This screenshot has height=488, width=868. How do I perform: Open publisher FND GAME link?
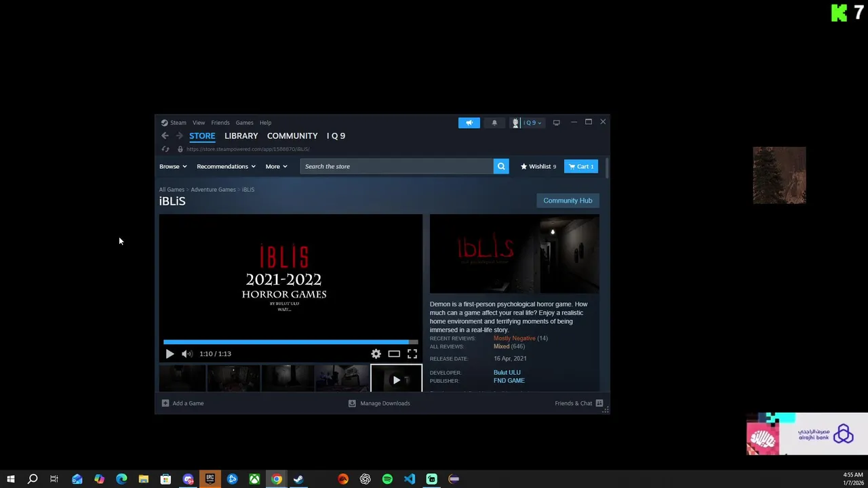click(509, 381)
